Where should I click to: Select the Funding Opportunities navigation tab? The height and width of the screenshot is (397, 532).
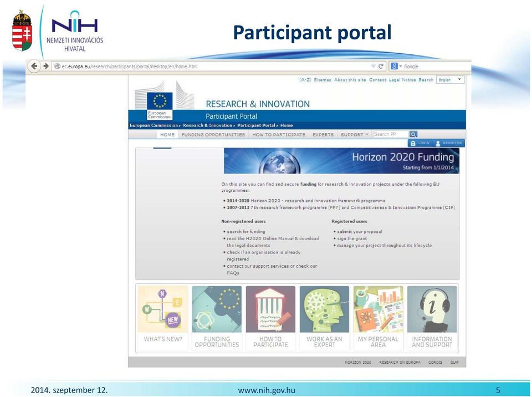tap(213, 135)
